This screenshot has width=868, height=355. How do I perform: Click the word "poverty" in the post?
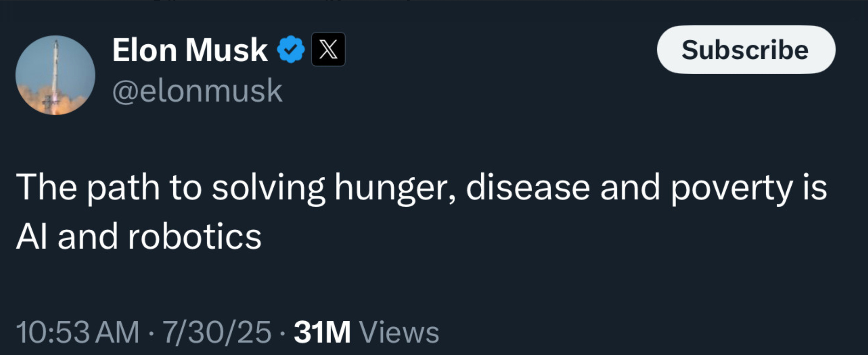[732, 188]
